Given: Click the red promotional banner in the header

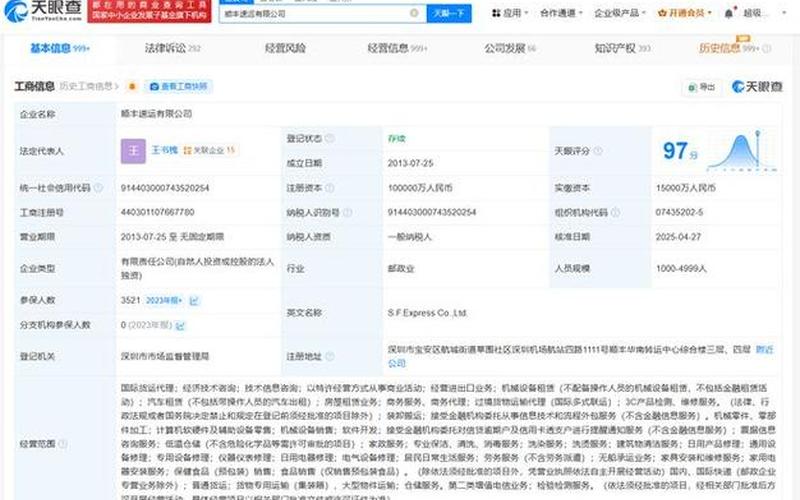Looking at the screenshot, I should (149, 11).
